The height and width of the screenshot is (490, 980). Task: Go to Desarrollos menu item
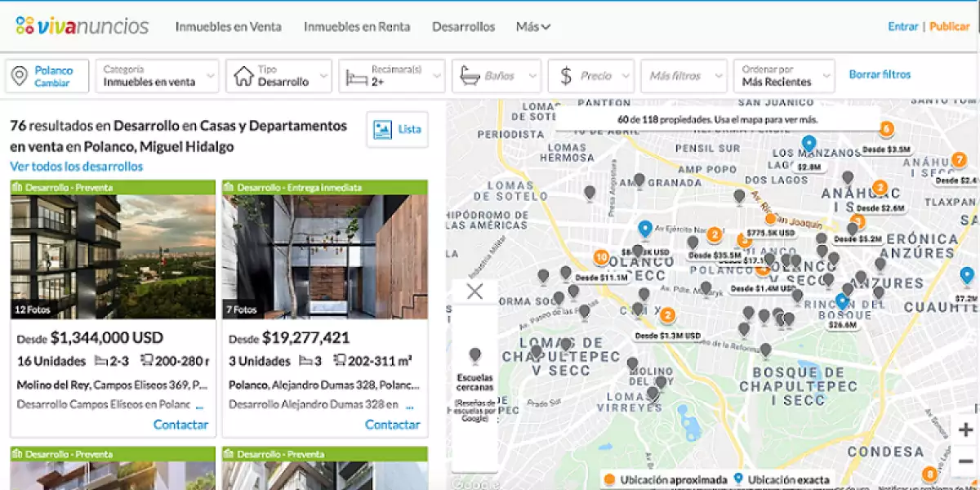[x=463, y=26]
